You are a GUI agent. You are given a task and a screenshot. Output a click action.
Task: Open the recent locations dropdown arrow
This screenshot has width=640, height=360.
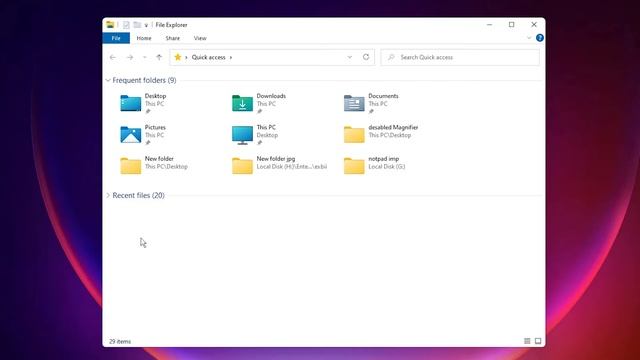144,58
